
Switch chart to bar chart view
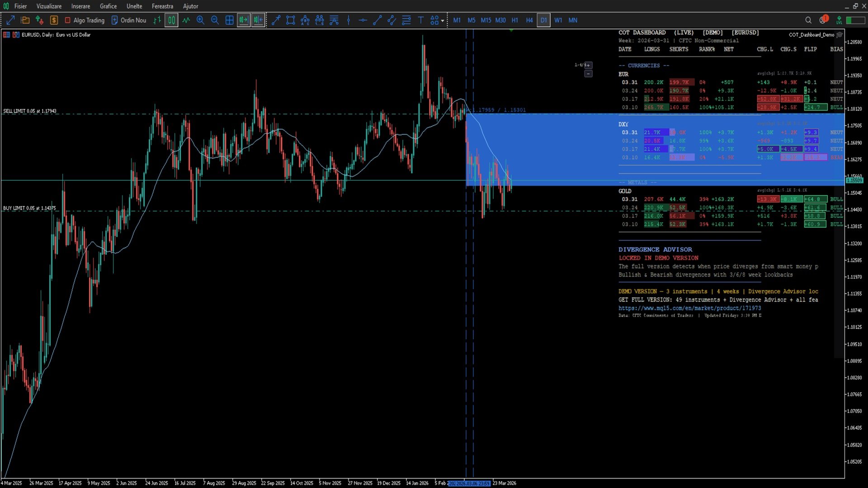[x=157, y=20]
